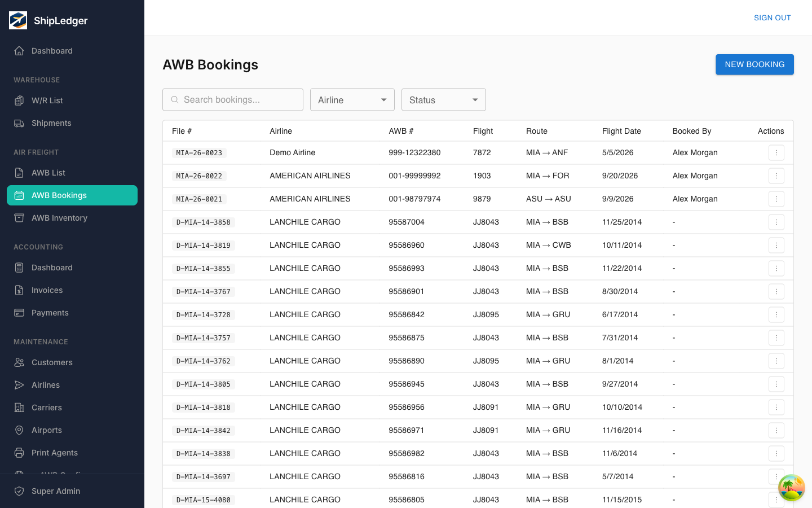Open actions menu for D-MIA-14-3838
Screen dimensions: 812x508
(x=776, y=454)
